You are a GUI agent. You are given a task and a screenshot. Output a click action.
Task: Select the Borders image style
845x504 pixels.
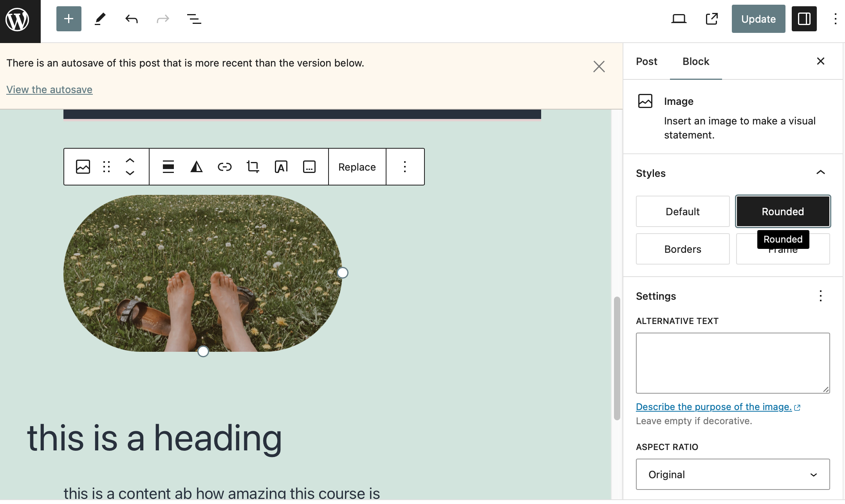pyautogui.click(x=682, y=249)
